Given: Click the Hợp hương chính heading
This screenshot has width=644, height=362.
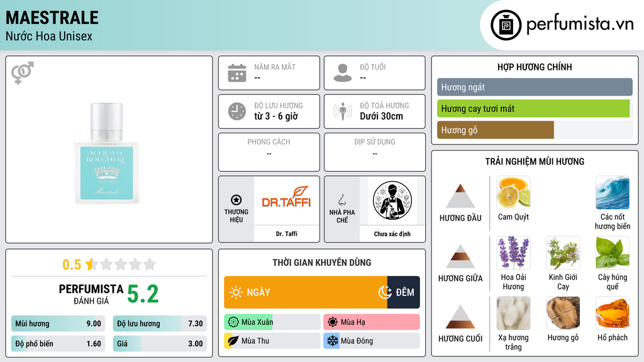Looking at the screenshot, I should (535, 67).
